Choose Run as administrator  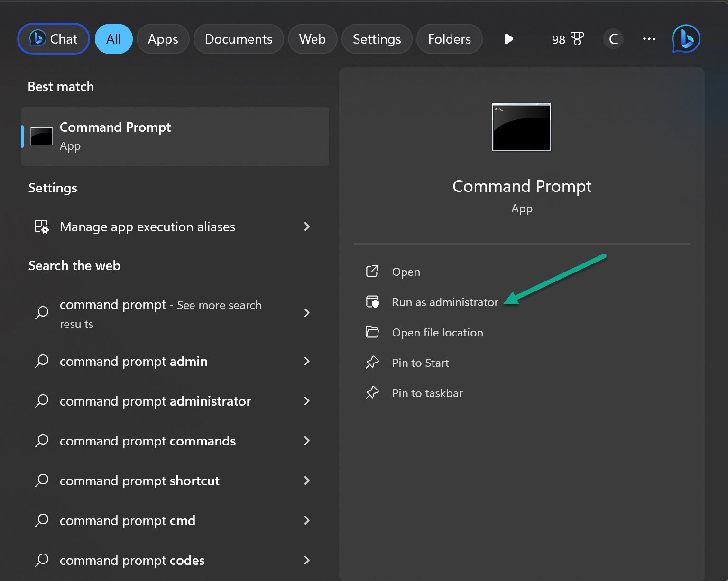(445, 302)
